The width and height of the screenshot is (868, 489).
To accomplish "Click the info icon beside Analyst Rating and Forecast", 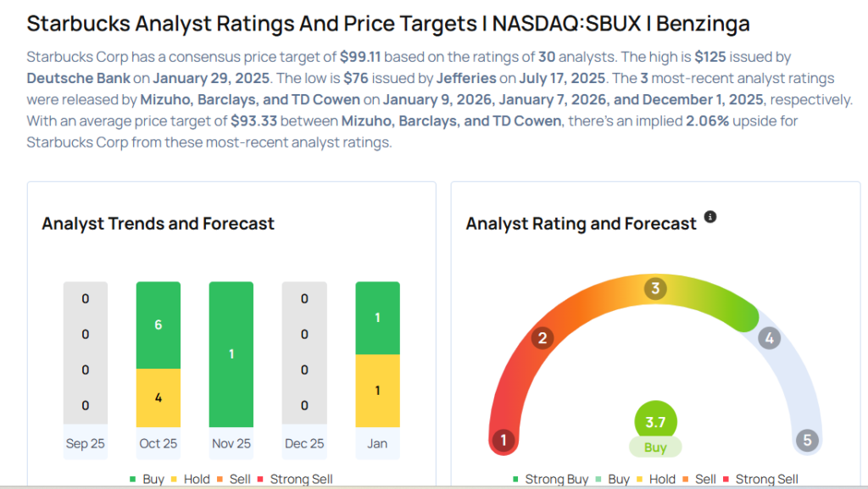I will (x=710, y=217).
